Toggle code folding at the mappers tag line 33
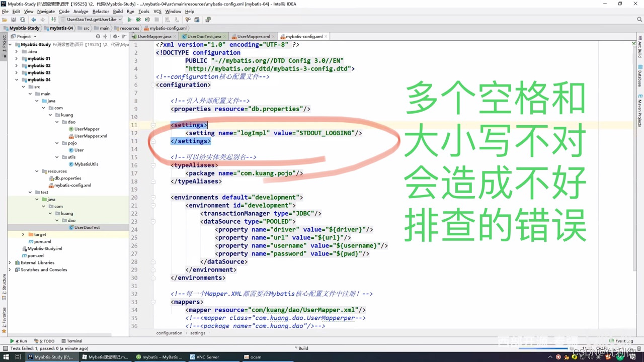Viewport: 644px width, 362px height. tap(153, 302)
